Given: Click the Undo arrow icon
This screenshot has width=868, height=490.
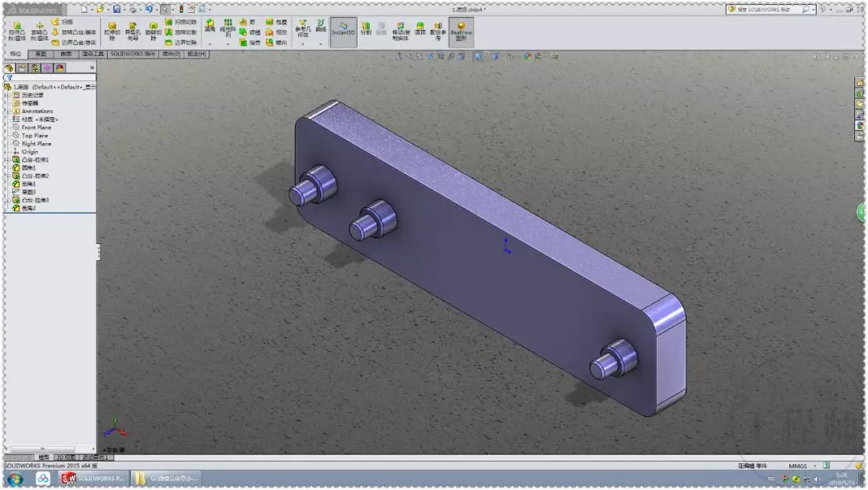Looking at the screenshot, I should 149,10.
